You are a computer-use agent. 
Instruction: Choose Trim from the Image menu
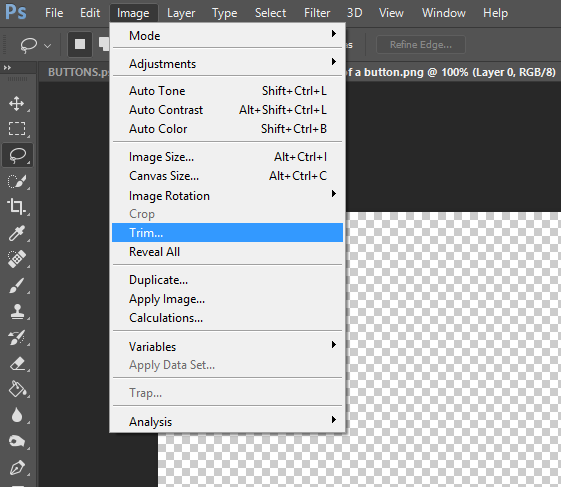[228, 233]
